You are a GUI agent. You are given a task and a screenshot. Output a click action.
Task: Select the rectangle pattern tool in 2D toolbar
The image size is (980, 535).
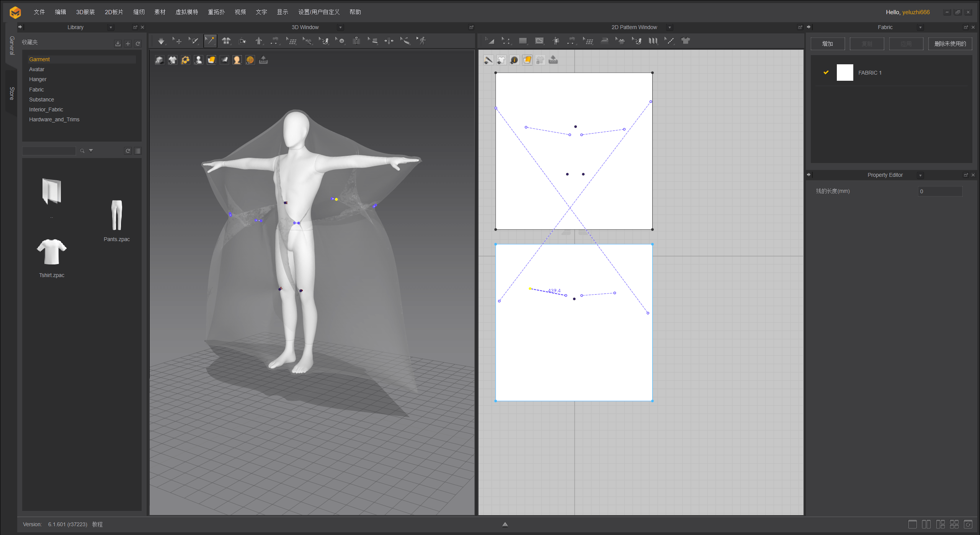[x=523, y=41]
